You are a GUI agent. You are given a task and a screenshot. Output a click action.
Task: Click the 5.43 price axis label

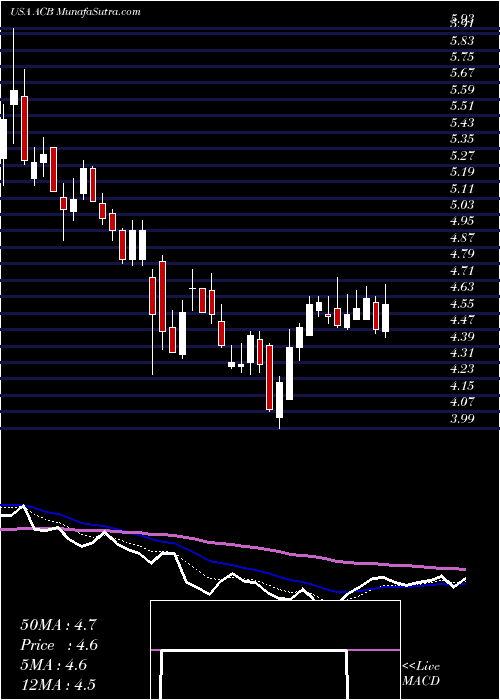pos(462,122)
